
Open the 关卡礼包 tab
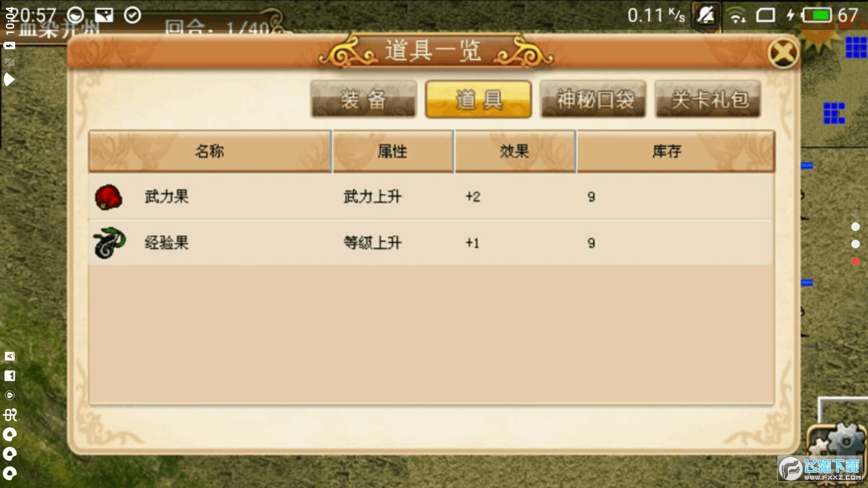coord(708,99)
